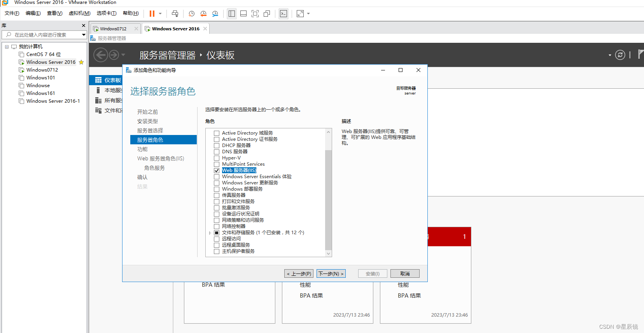The image size is (644, 333).
Task: Click the favorite star beside Windows Server 2016
Action: click(x=81, y=62)
